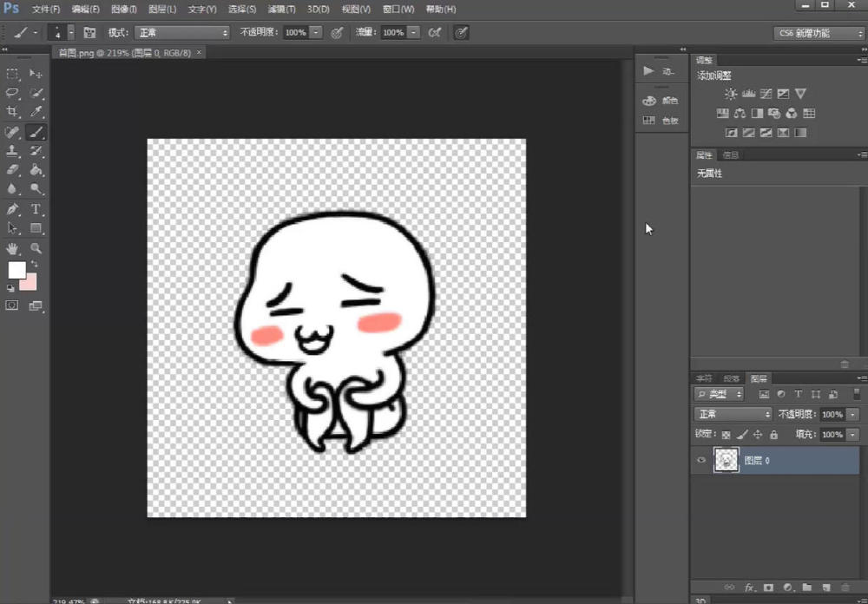Add a Black & White adjustment
868x604 pixels.
(757, 114)
